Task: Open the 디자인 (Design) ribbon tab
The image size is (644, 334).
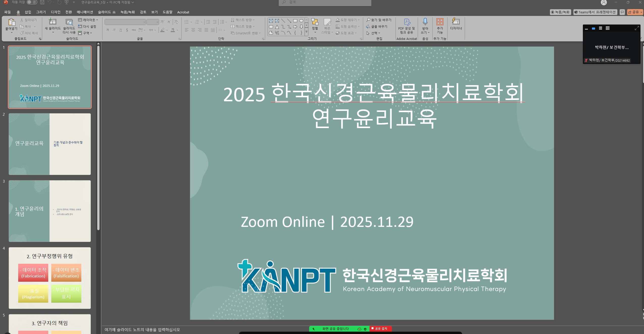Action: pos(56,12)
